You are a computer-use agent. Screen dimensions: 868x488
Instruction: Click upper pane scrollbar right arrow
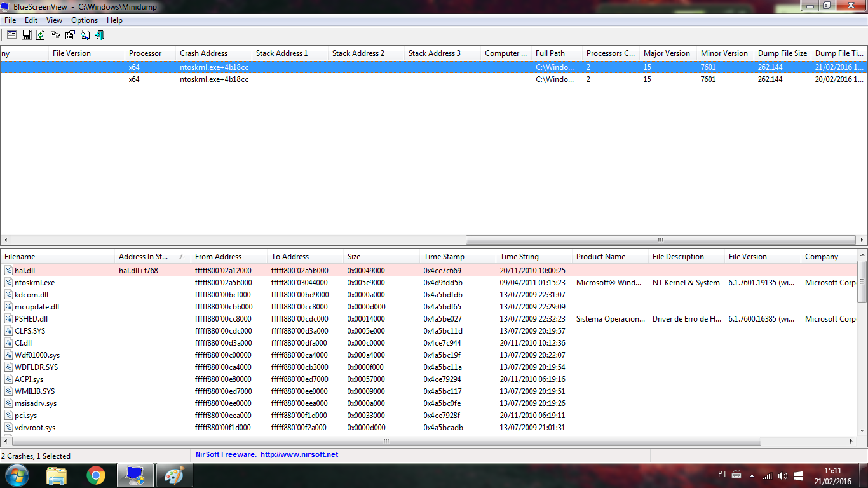(862, 240)
